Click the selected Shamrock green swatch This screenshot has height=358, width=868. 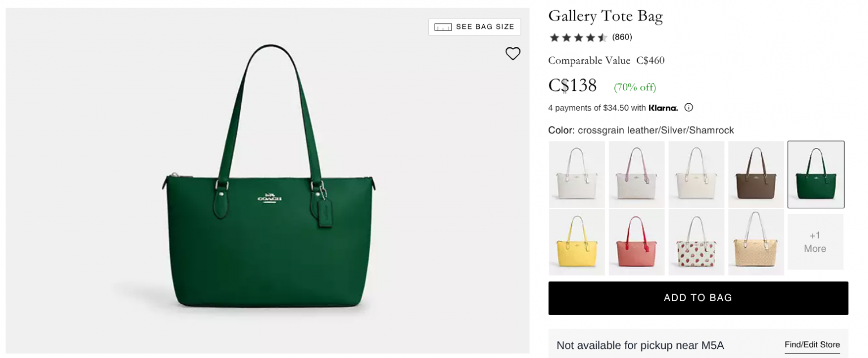[x=815, y=174]
